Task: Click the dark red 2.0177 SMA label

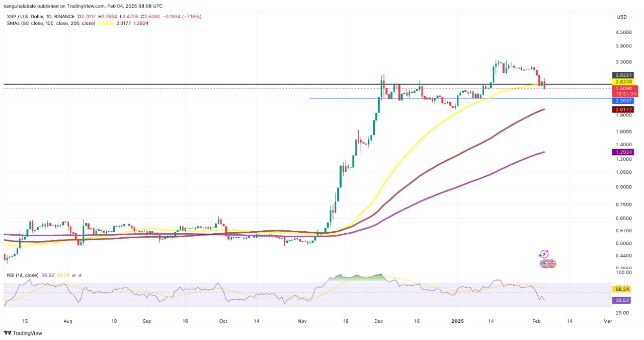Action: coord(622,110)
